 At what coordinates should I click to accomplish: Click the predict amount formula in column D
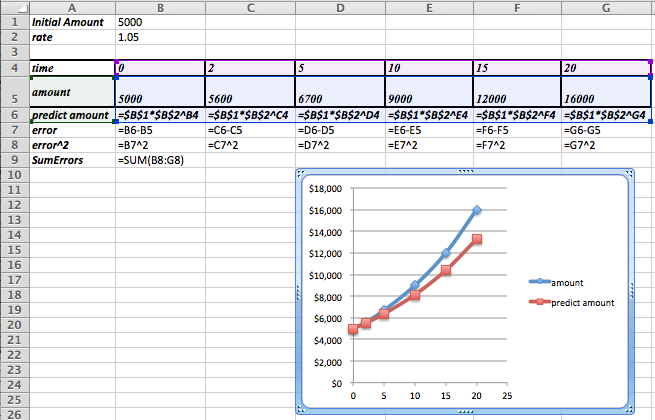[339, 116]
